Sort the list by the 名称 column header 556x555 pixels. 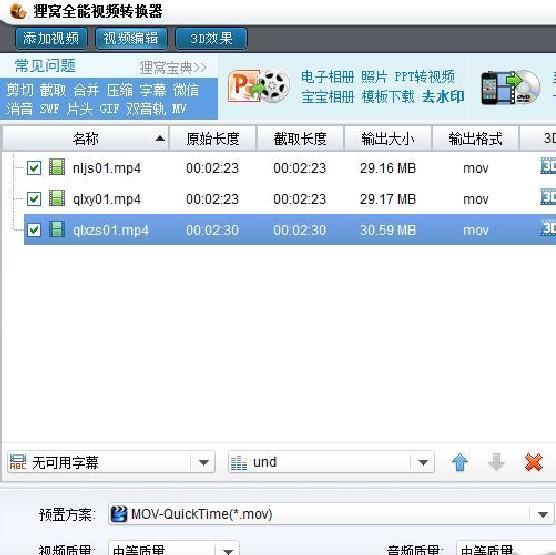pos(85,139)
